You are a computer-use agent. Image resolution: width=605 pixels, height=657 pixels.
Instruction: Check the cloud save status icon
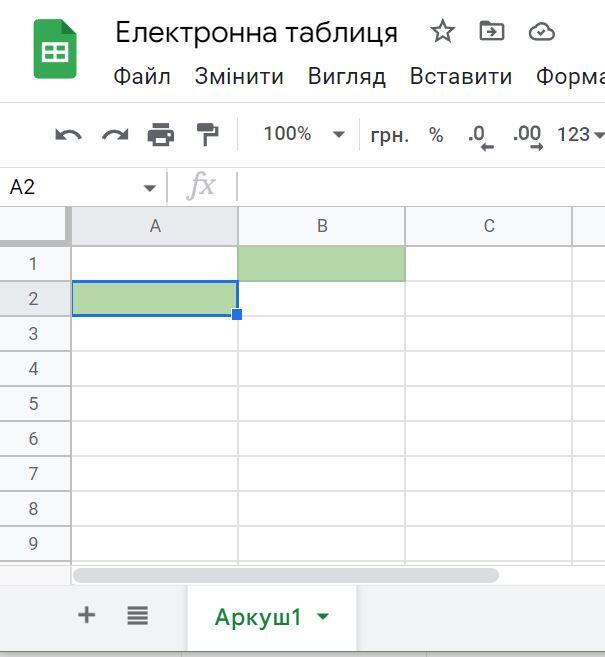click(541, 32)
